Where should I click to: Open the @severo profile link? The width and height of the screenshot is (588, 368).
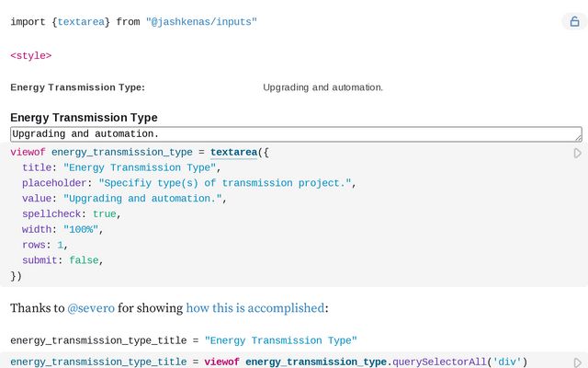coord(91,307)
